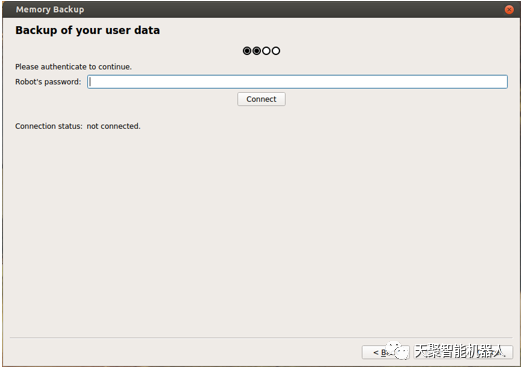The width and height of the screenshot is (522, 375).
Task: Go back with the Back button
Action: pos(385,352)
